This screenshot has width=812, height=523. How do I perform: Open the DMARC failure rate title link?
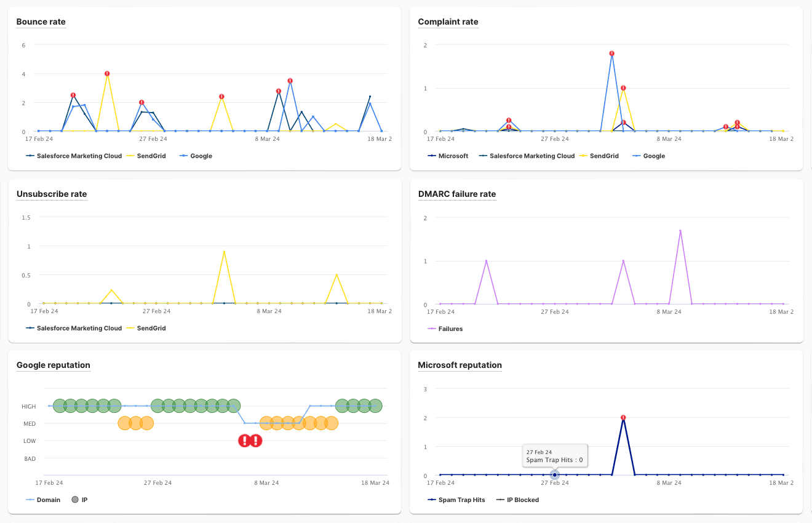pyautogui.click(x=456, y=194)
